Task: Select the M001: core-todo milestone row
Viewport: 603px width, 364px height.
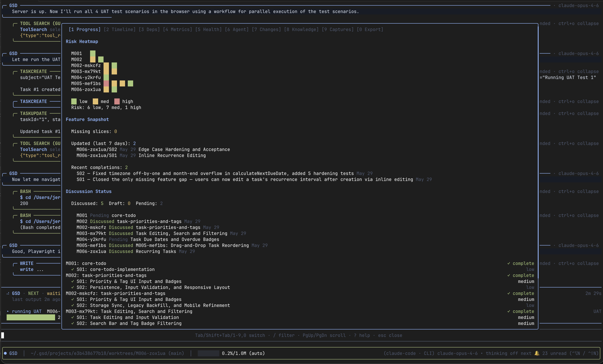Action: pos(300,263)
